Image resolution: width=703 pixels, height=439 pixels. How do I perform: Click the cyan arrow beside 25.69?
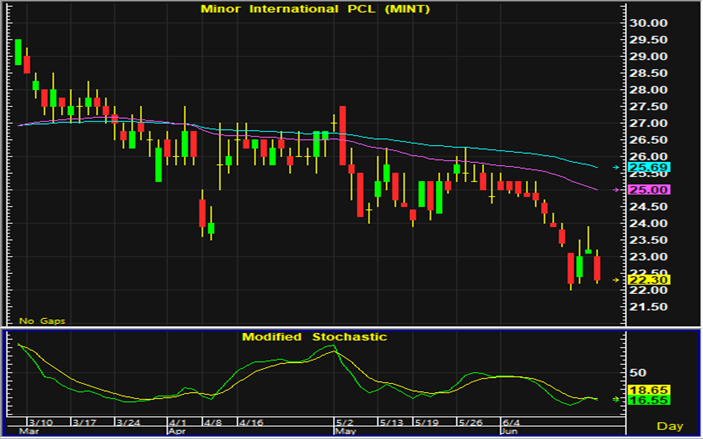(x=616, y=167)
